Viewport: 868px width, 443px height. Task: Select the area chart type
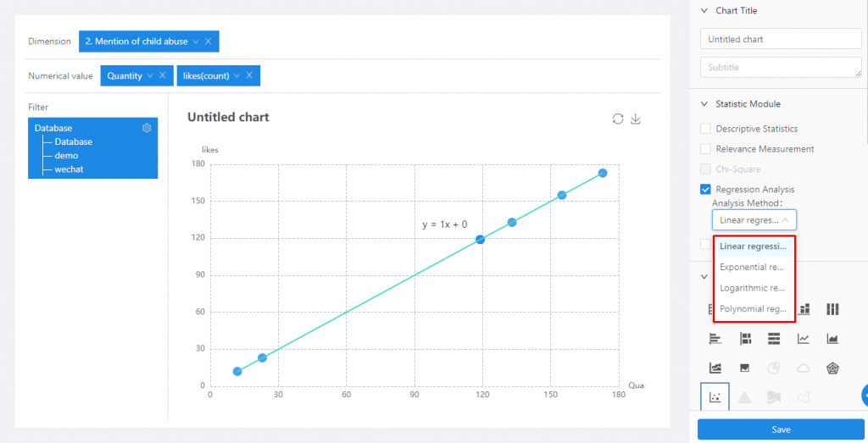(x=832, y=339)
